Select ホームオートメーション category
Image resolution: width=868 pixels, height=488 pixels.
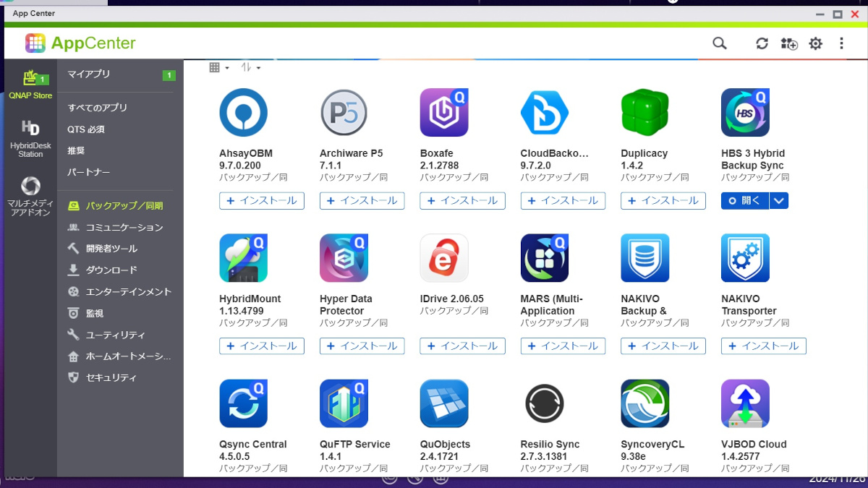pos(120,356)
